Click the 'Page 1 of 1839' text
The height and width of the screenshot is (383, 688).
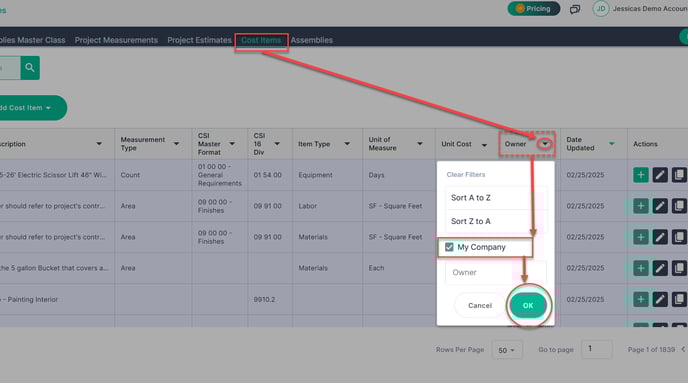point(651,350)
